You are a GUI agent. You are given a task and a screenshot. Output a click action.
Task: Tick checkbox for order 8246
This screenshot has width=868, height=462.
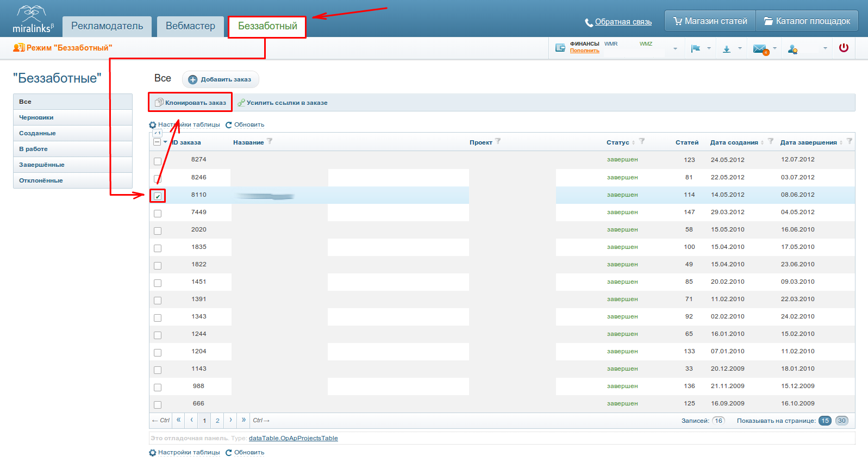158,179
